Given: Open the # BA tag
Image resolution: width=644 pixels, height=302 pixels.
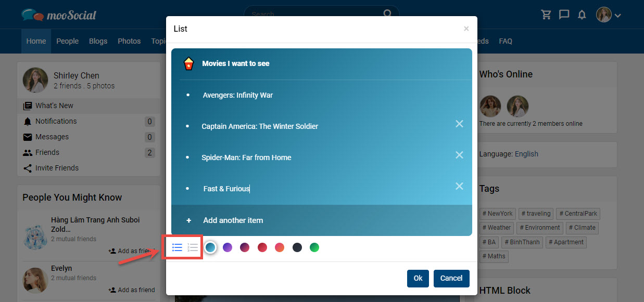Looking at the screenshot, I should tap(489, 242).
